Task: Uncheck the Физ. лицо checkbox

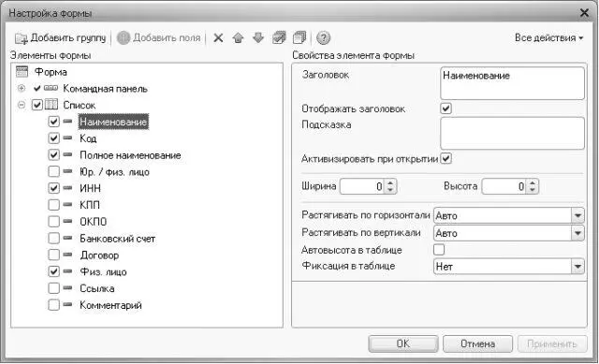Action: pyautogui.click(x=54, y=271)
